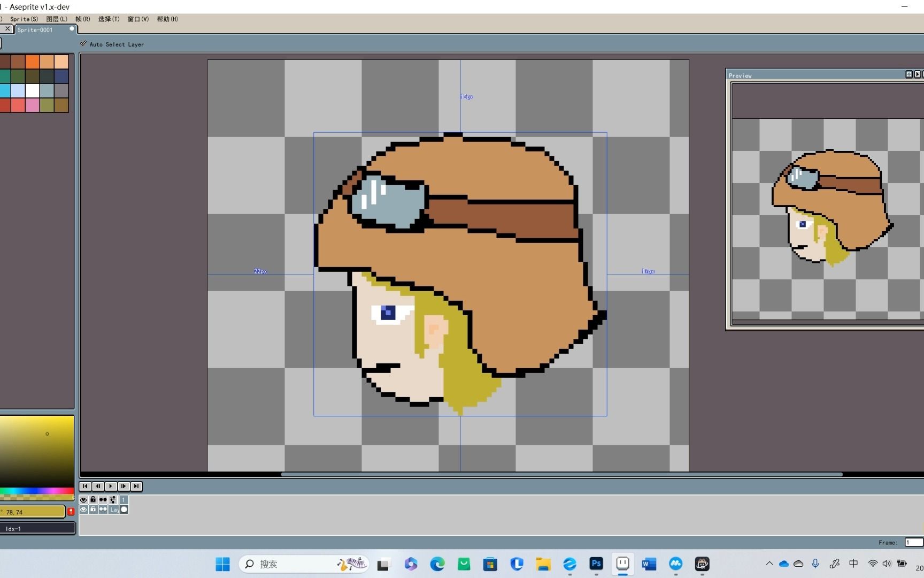Open File Explorer from the taskbar
The width and height of the screenshot is (924, 578).
click(543, 564)
